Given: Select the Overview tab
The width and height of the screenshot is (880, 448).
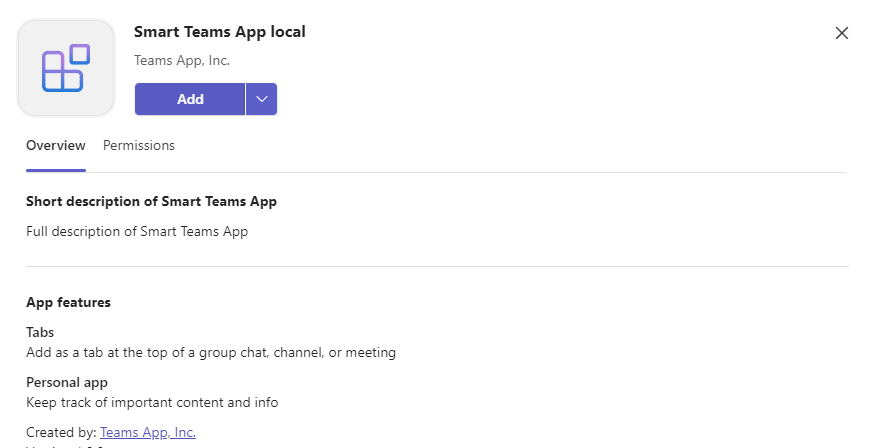Looking at the screenshot, I should point(56,145).
